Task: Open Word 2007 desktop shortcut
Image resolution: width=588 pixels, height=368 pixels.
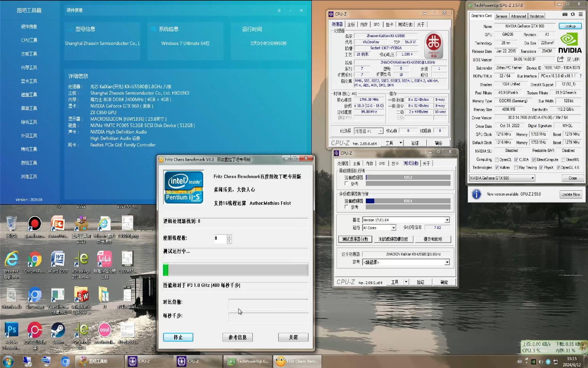Action: [x=58, y=262]
